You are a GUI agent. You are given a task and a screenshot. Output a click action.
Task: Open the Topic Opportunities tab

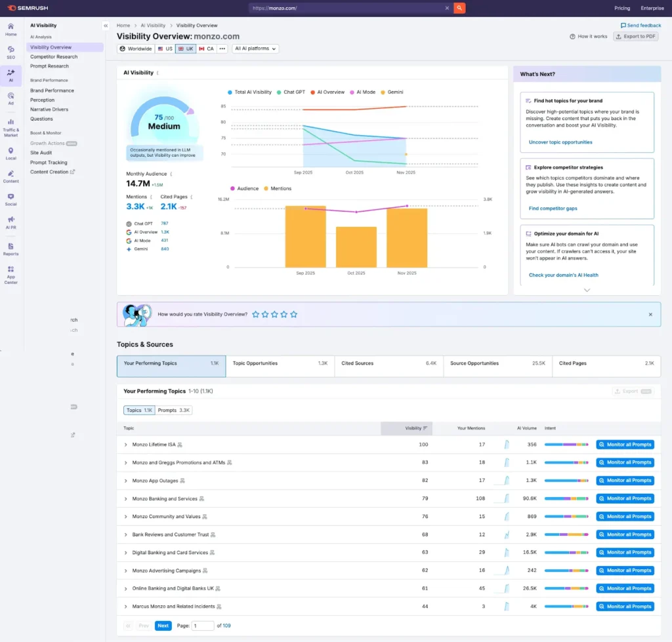point(280,366)
